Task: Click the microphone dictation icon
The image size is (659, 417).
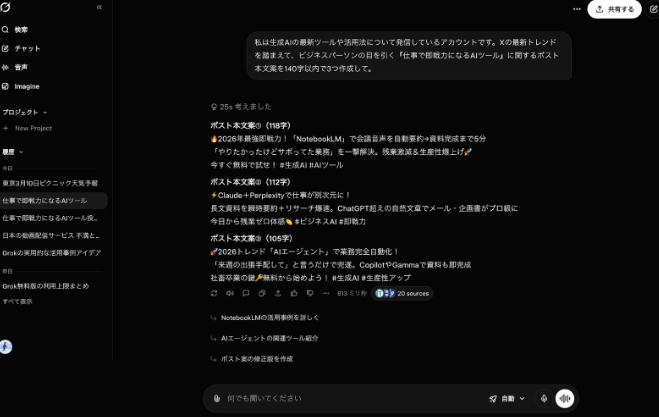Action: click(544, 399)
